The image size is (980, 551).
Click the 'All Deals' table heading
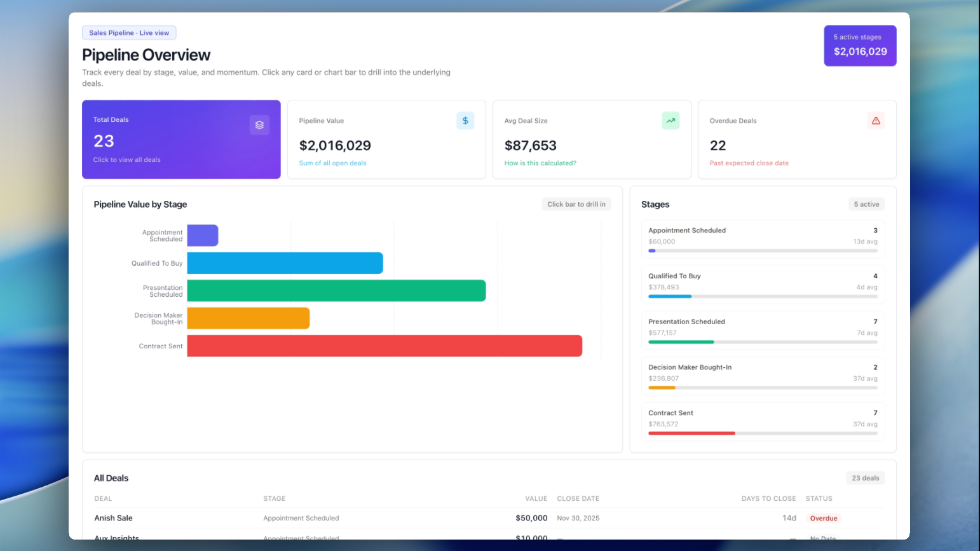[x=111, y=479]
